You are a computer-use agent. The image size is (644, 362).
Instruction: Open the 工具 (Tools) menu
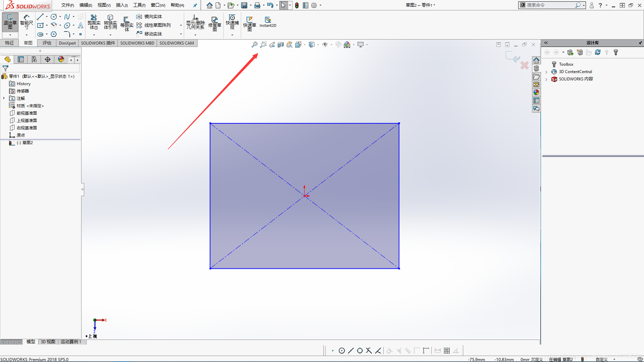pyautogui.click(x=139, y=5)
